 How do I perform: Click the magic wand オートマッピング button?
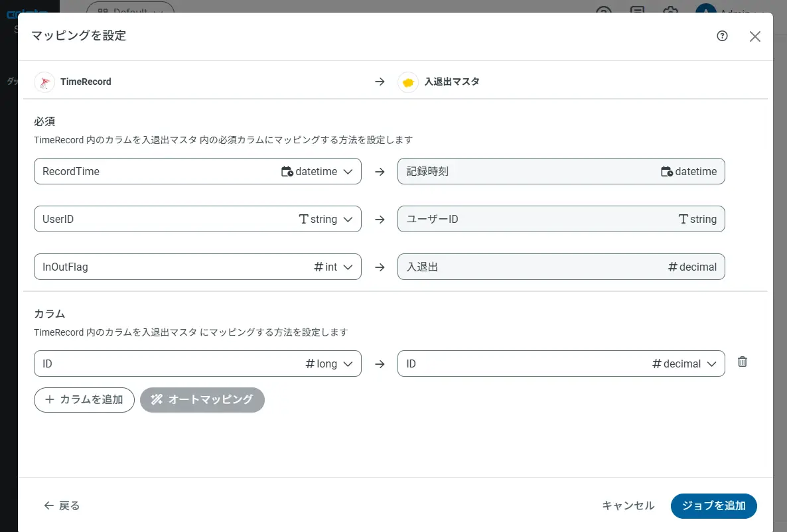pos(202,400)
